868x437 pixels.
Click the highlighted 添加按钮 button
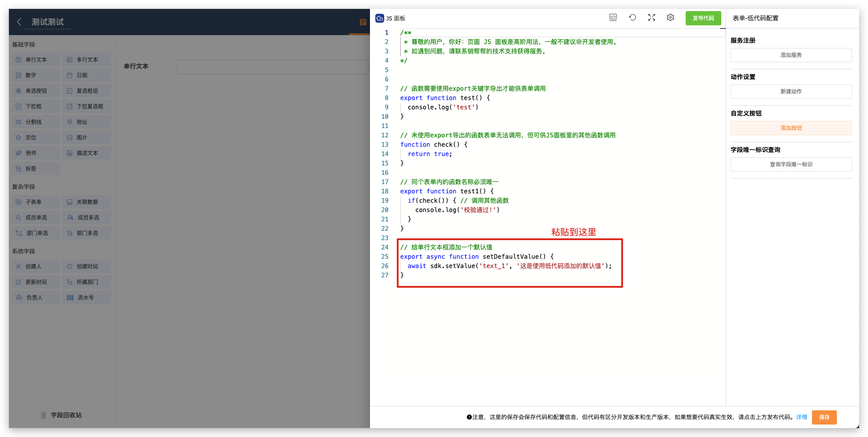[791, 128]
